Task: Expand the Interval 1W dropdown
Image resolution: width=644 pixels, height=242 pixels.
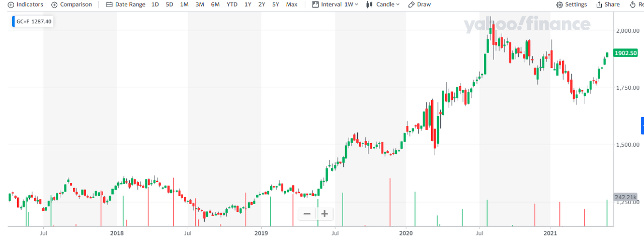Action: click(x=335, y=5)
